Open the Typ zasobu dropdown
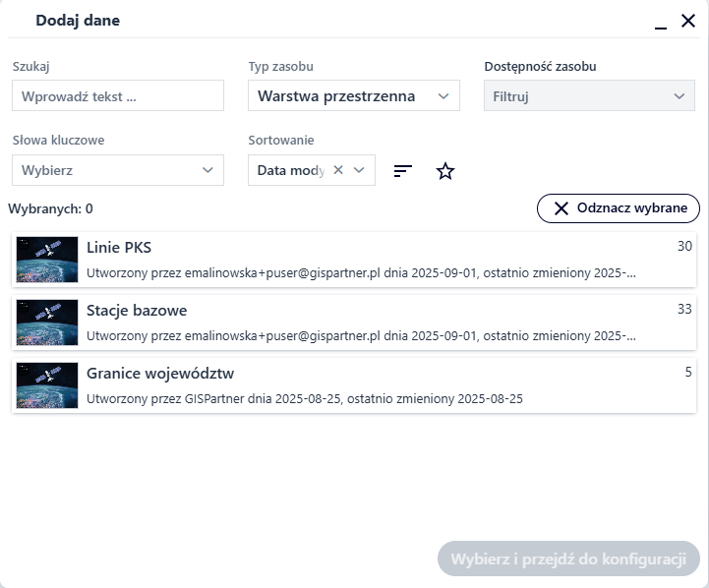Screen dimensions: 709x588 [353, 95]
